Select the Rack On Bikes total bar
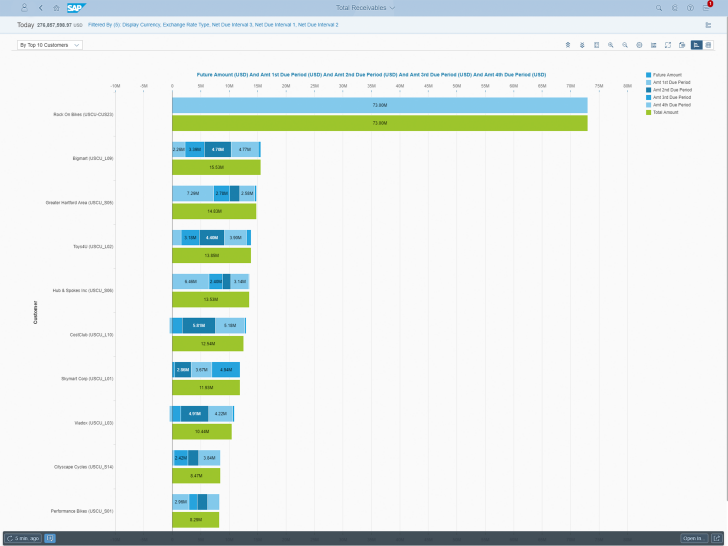Viewport: 728px width, 546px height. 380,123
